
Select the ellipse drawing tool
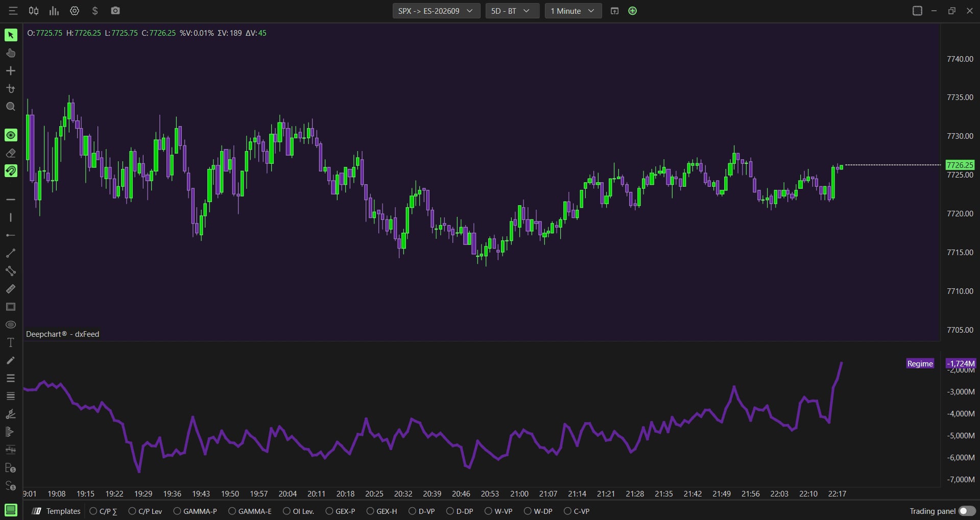pyautogui.click(x=11, y=325)
